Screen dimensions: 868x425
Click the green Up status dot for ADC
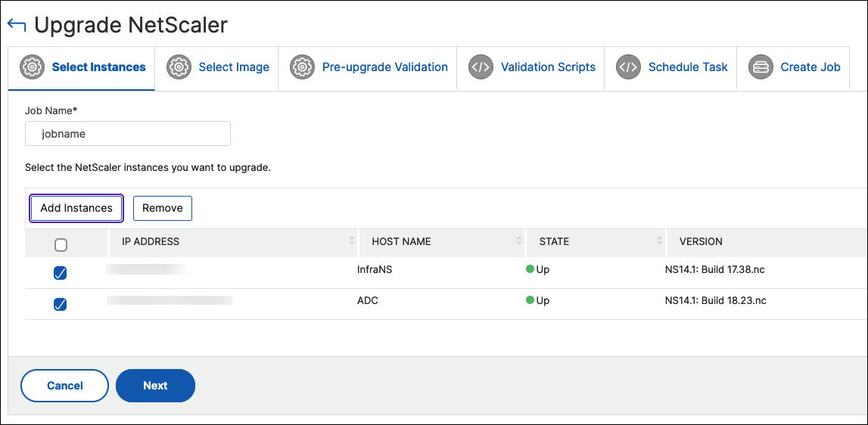point(530,300)
